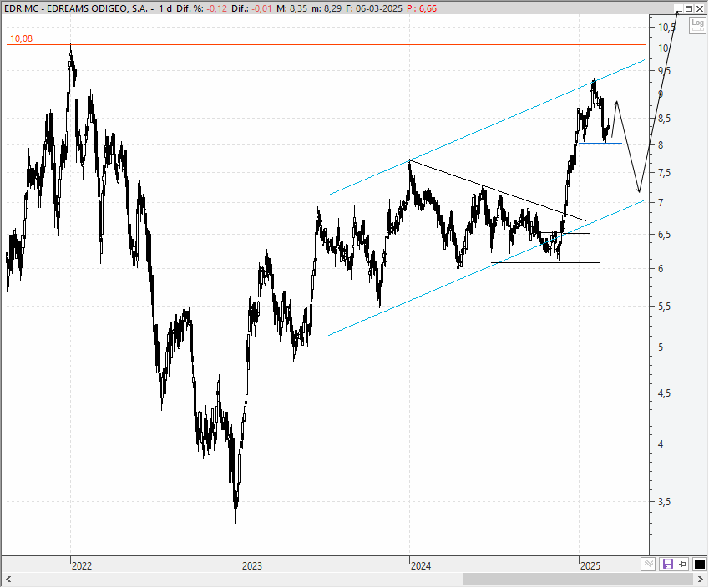Maximize the chart window
Image resolution: width=709 pixels, height=588 pixels.
tap(689, 8)
